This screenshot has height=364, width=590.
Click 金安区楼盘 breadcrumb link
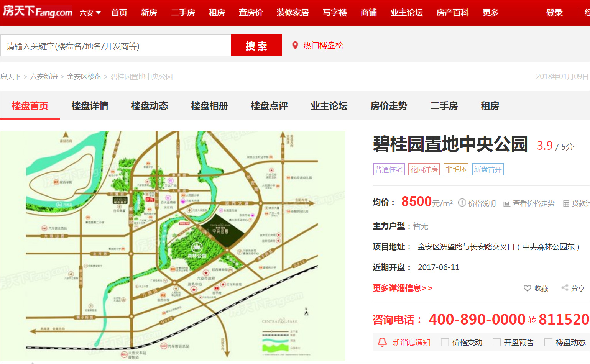(84, 77)
